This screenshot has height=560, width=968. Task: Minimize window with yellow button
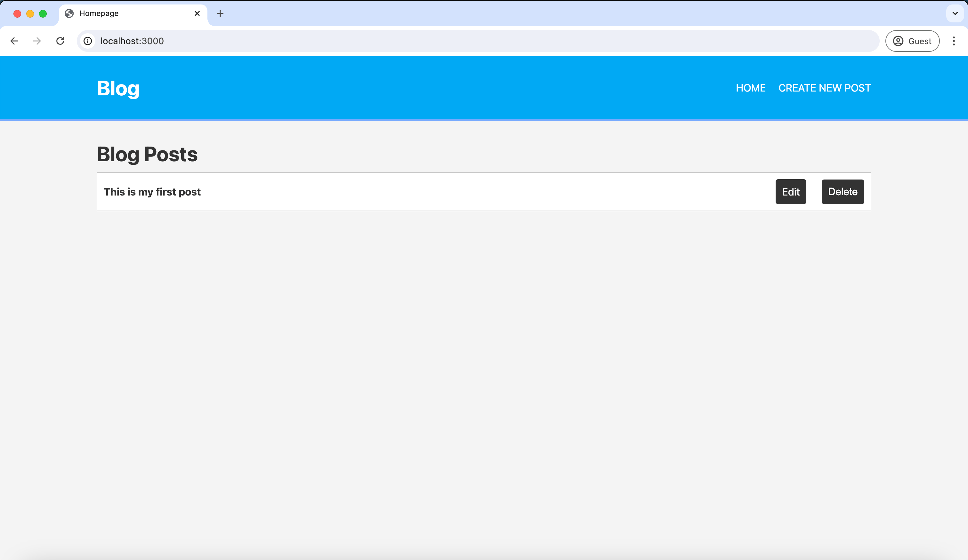(30, 14)
